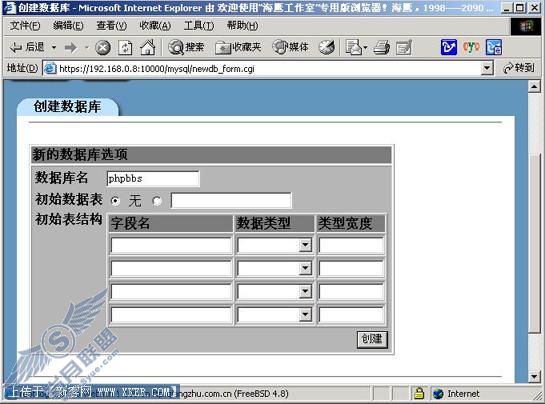Click the Refresh page icon
Screen dimensions: 545x404
pyautogui.click(x=125, y=48)
